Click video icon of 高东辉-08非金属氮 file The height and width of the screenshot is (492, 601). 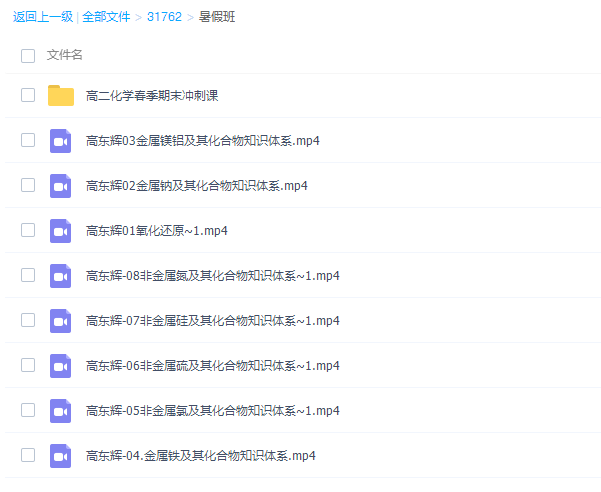tap(61, 276)
